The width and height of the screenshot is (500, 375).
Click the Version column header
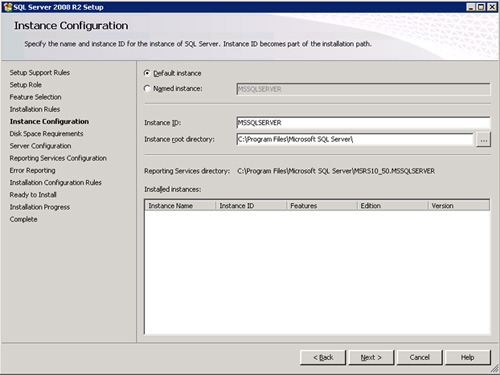point(459,206)
